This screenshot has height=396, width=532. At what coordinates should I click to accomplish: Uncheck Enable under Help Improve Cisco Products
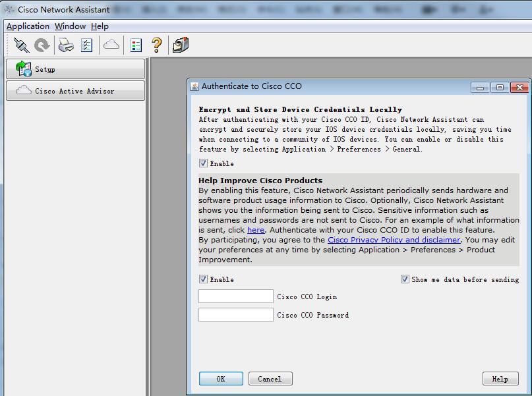click(x=203, y=279)
